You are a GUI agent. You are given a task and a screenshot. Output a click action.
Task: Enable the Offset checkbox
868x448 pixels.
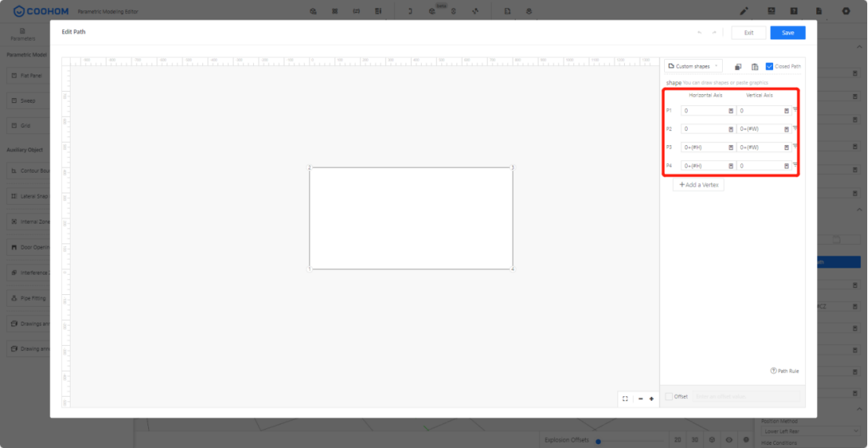(670, 396)
